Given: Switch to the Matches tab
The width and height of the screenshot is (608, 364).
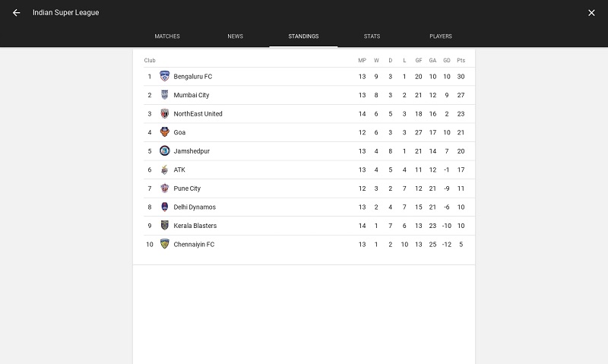Looking at the screenshot, I should [x=167, y=36].
